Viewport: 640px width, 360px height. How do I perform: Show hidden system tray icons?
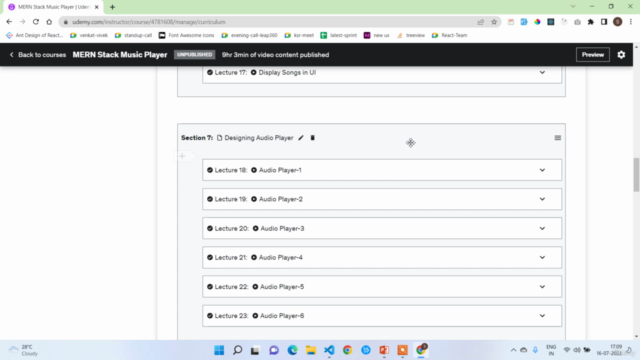tap(513, 350)
